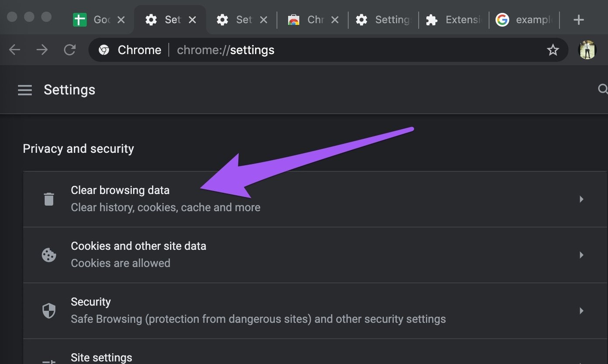Click the trash icon beside Clear browsing data
Image resolution: width=608 pixels, height=364 pixels.
click(x=48, y=199)
